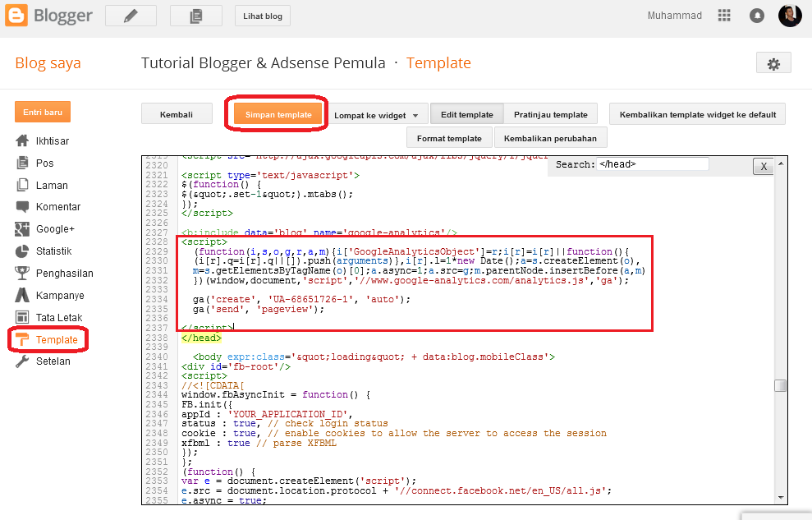
Task: Click Tutorial Blogger & Adsense Pemula title
Action: pyautogui.click(x=263, y=63)
